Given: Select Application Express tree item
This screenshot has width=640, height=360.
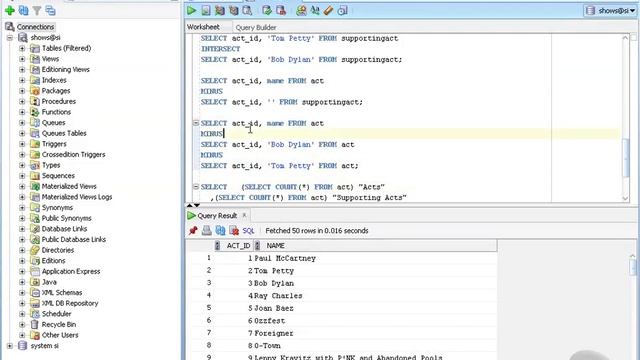Looking at the screenshot, I should pos(71,271).
